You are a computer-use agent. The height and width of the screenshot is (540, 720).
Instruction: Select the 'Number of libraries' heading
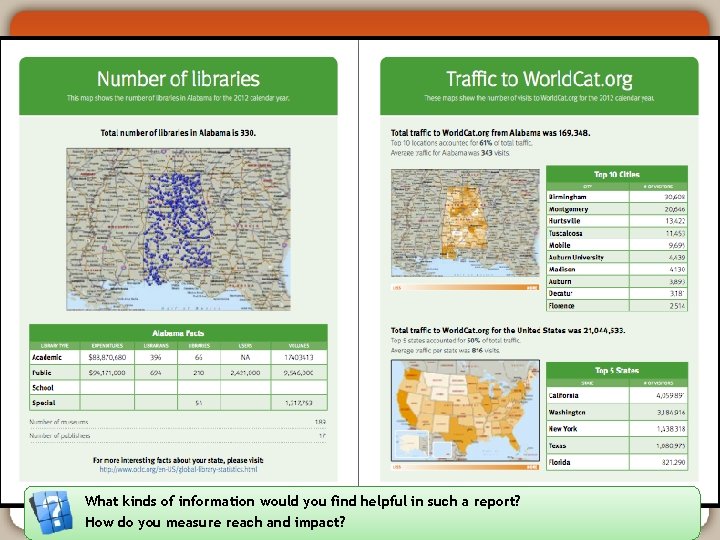click(x=178, y=79)
